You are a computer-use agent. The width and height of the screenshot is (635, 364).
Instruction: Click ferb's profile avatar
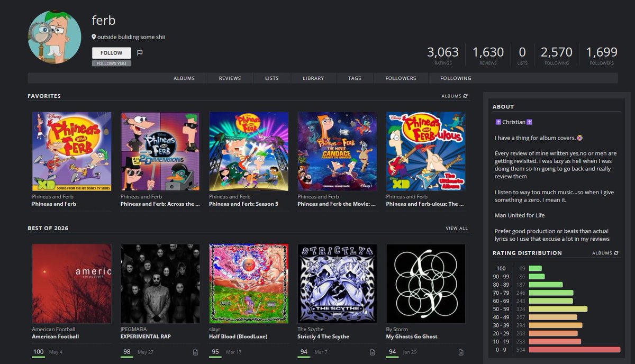point(54,38)
